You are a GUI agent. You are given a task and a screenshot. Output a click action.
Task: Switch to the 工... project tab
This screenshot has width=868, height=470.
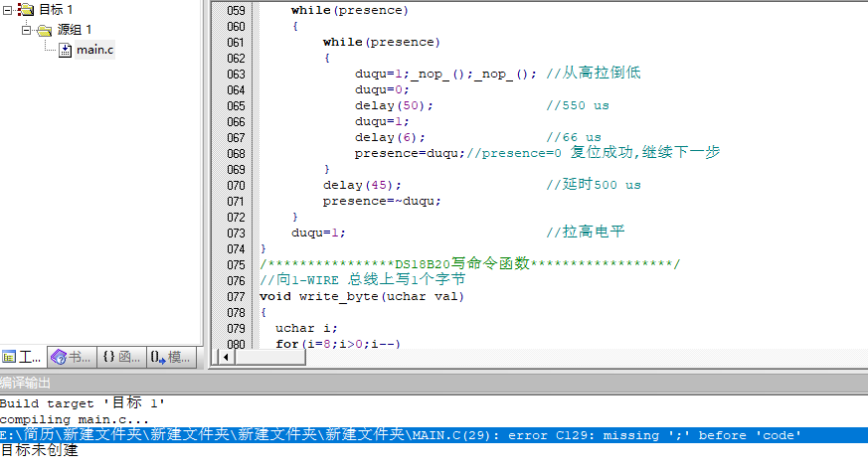coord(23,357)
